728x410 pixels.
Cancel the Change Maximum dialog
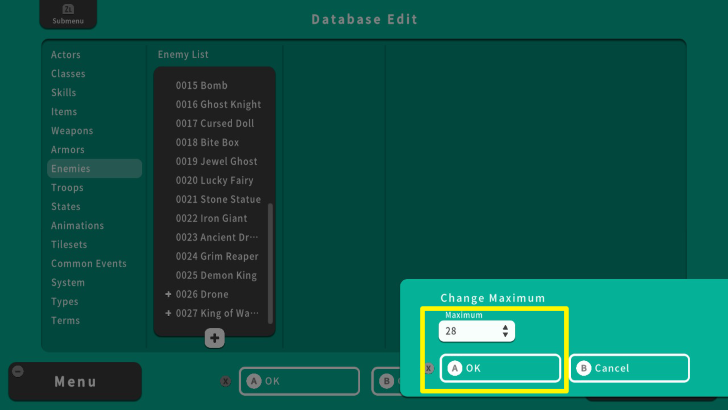pos(629,368)
